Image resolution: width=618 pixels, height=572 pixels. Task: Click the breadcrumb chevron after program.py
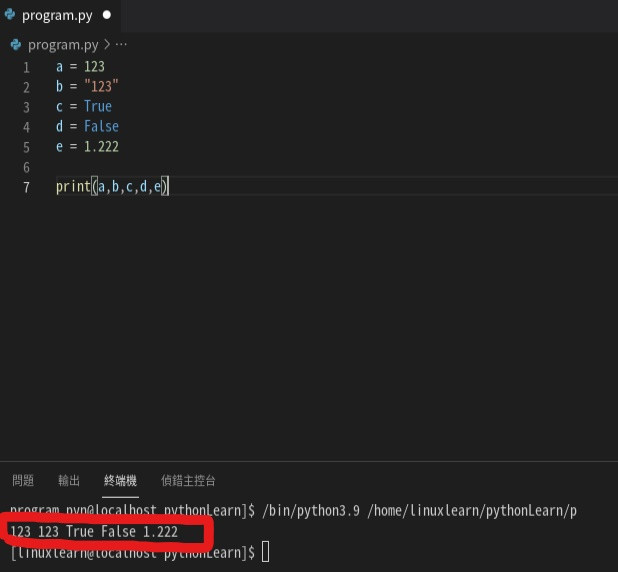(x=107, y=45)
